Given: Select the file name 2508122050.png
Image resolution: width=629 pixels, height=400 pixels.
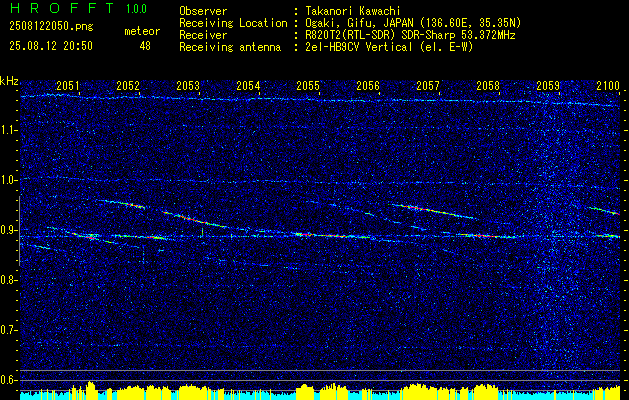Looking at the screenshot, I should [x=51, y=27].
